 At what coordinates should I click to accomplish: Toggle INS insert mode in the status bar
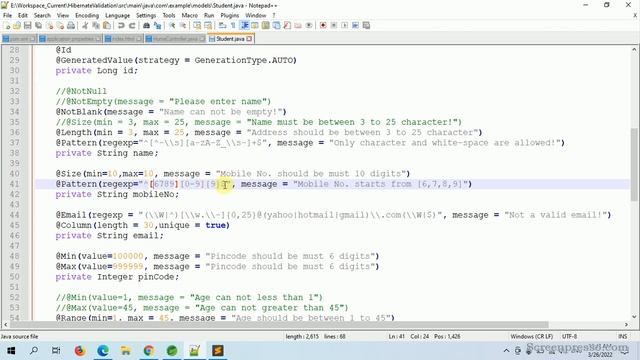(x=623, y=336)
